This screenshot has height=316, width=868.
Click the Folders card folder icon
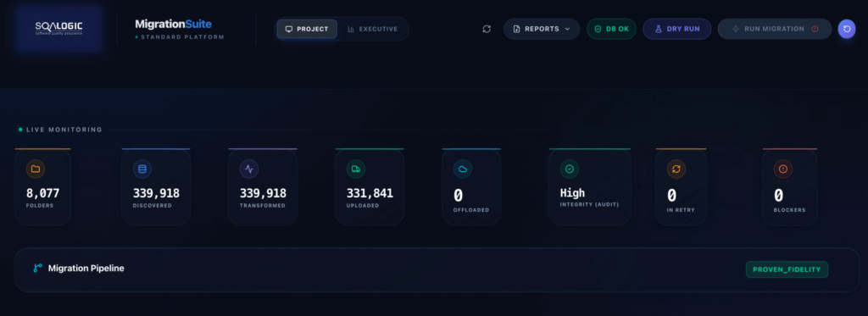36,169
